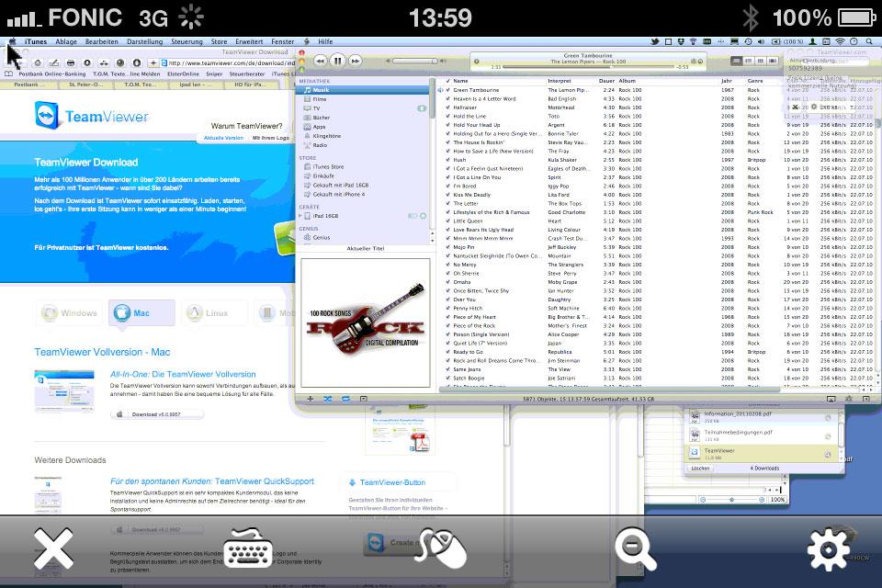Uncheck the Hellraiser song checkbox
Image resolution: width=882 pixels, height=588 pixels.
click(448, 107)
